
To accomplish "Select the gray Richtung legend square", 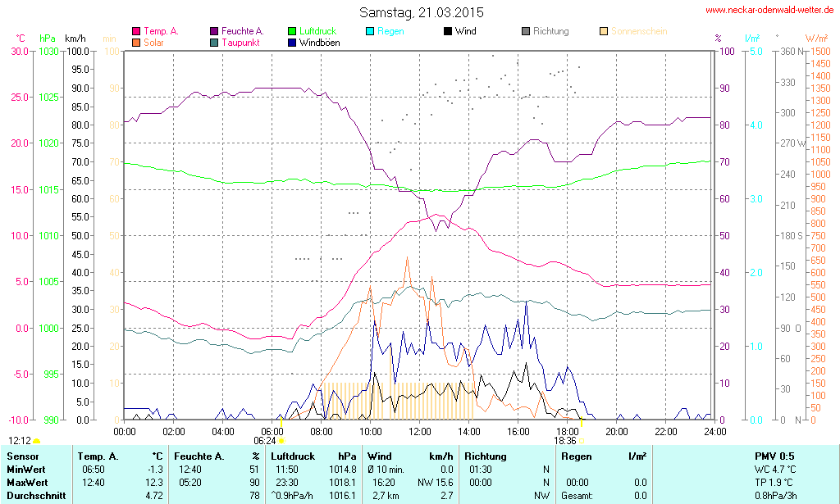I will [526, 31].
